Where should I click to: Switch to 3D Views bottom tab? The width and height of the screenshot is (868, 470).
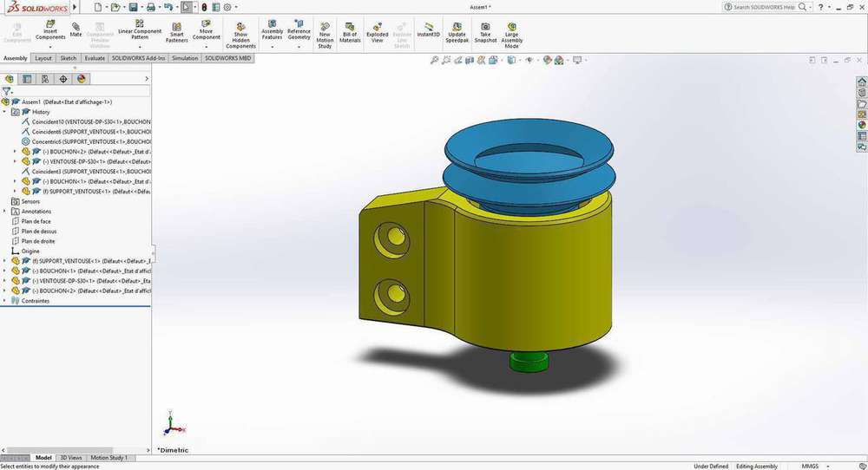71,458
